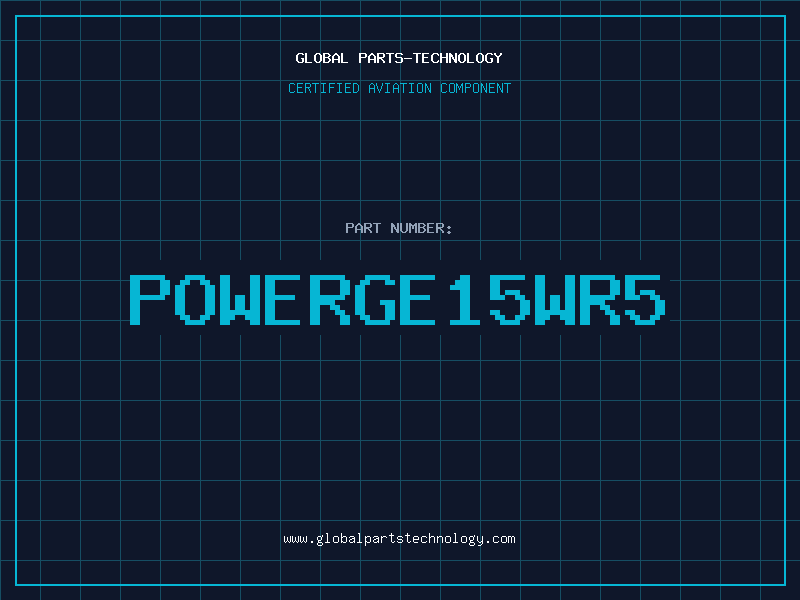
Task: Select the digit 1 in the part number
Action: point(464,300)
